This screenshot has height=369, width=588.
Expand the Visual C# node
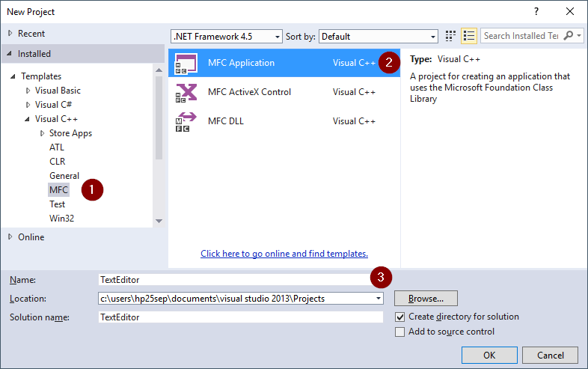tap(28, 105)
